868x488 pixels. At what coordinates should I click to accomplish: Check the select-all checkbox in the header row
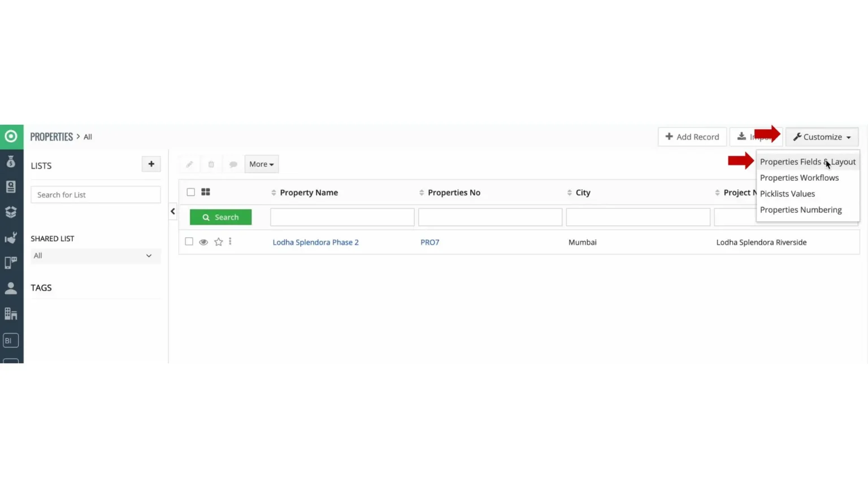[x=190, y=192]
